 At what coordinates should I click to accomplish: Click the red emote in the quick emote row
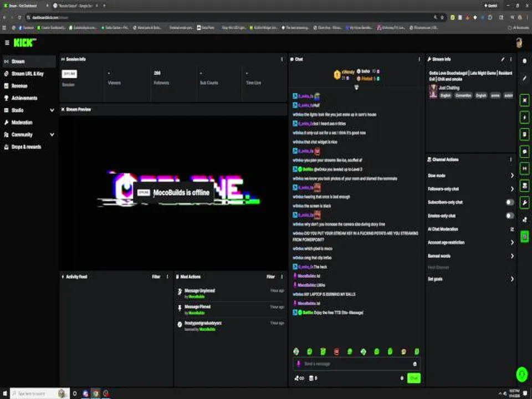click(336, 351)
